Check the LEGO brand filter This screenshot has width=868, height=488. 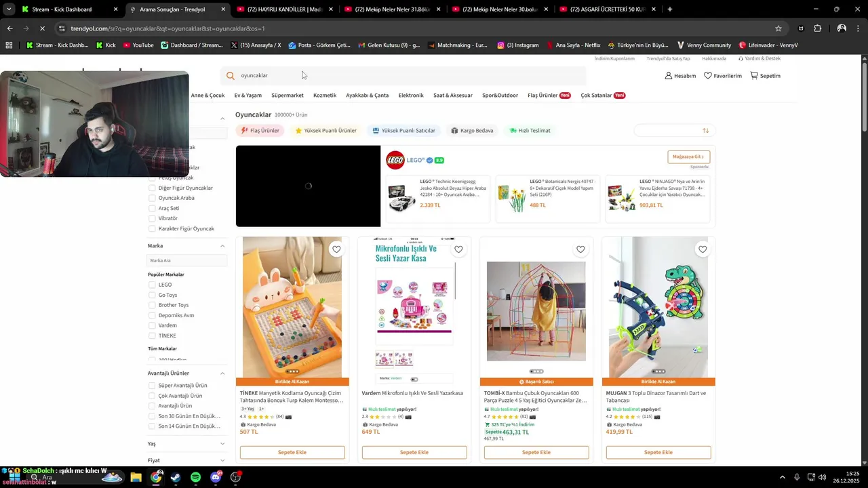coord(152,285)
